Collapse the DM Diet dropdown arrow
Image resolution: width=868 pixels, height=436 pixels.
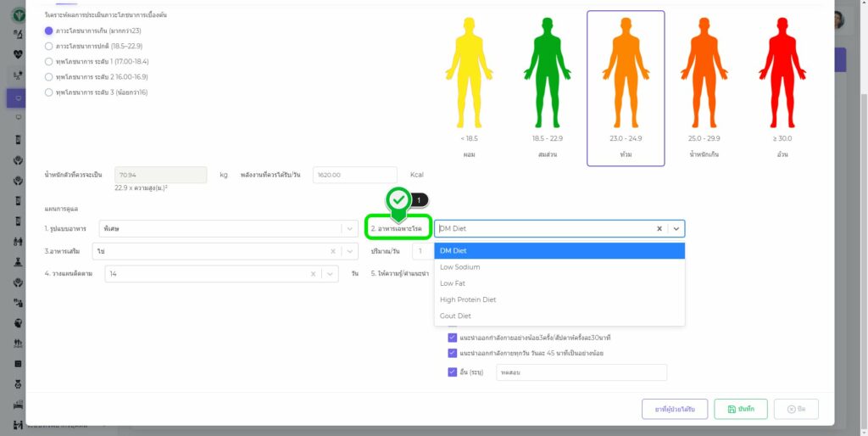coord(676,228)
